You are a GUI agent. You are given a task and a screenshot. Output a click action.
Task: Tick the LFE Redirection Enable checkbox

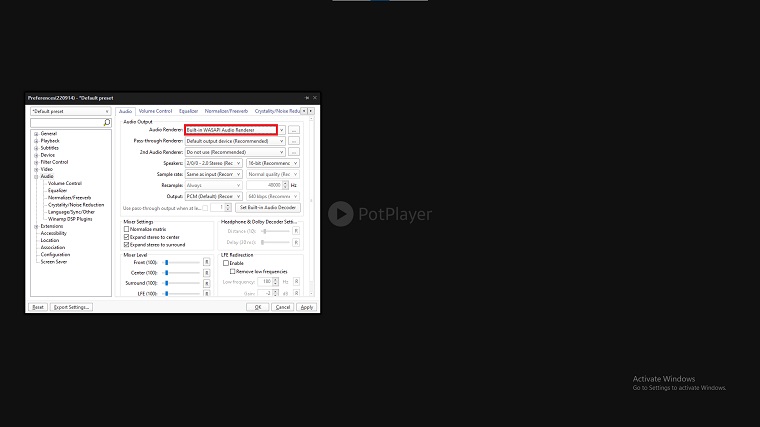[x=226, y=263]
